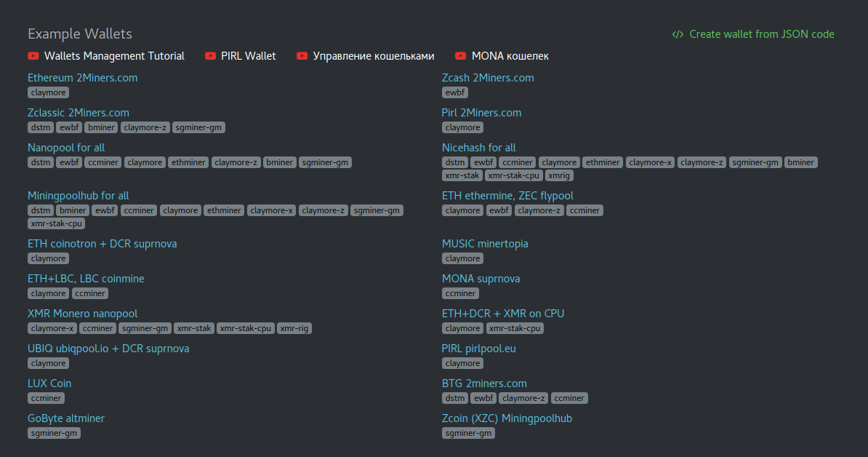The image size is (868, 457).
Task: Click xmr-rig tag under XMR Monero nanopool
Action: point(294,328)
